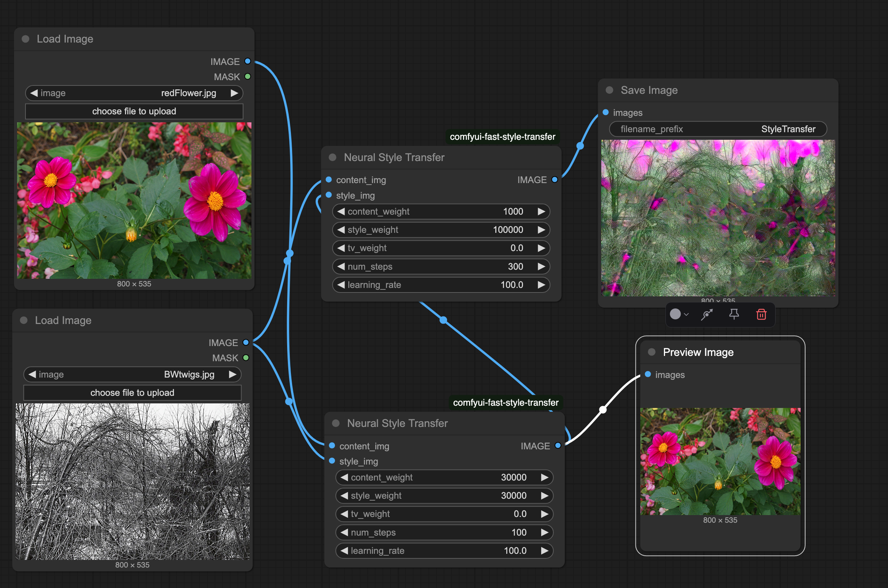The height and width of the screenshot is (588, 888).
Task: Click the red trash delete icon
Action: coord(761,315)
